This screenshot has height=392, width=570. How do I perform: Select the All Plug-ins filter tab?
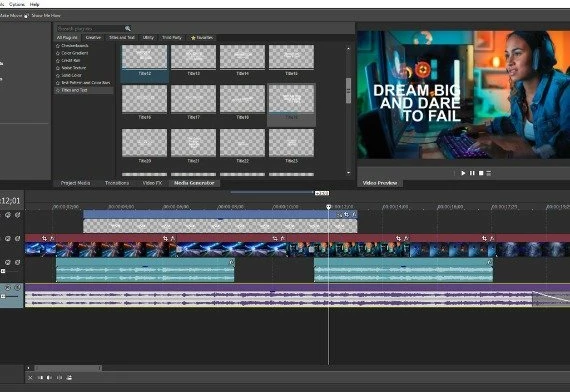67,37
